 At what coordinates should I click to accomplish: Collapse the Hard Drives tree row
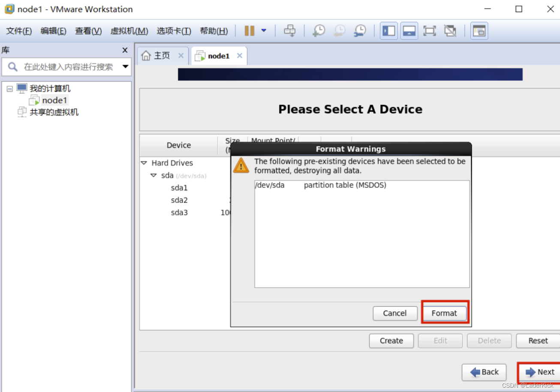144,163
